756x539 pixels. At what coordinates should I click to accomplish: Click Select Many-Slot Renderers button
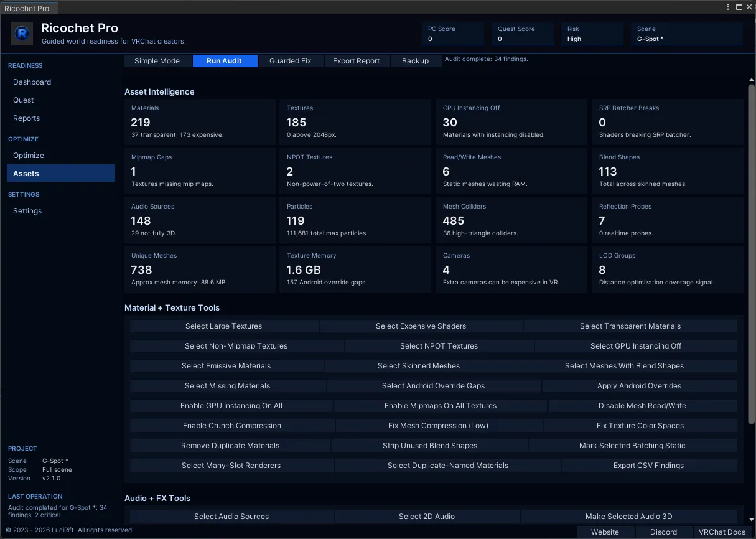click(x=231, y=466)
